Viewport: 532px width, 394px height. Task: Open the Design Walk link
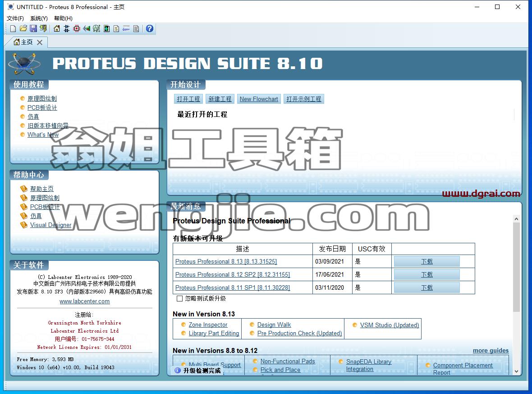(x=274, y=324)
